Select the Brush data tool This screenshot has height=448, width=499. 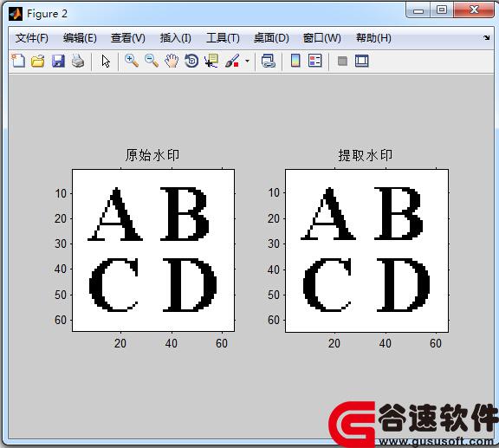(232, 61)
